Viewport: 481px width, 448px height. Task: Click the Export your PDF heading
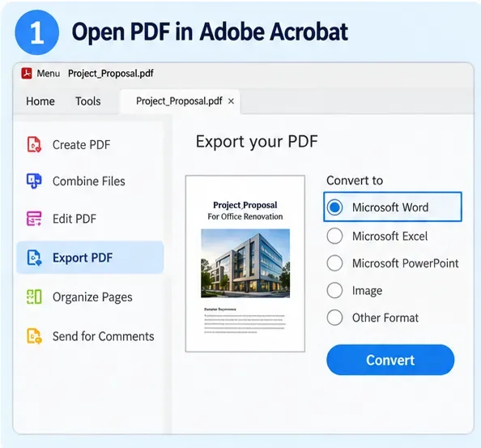coord(257,142)
